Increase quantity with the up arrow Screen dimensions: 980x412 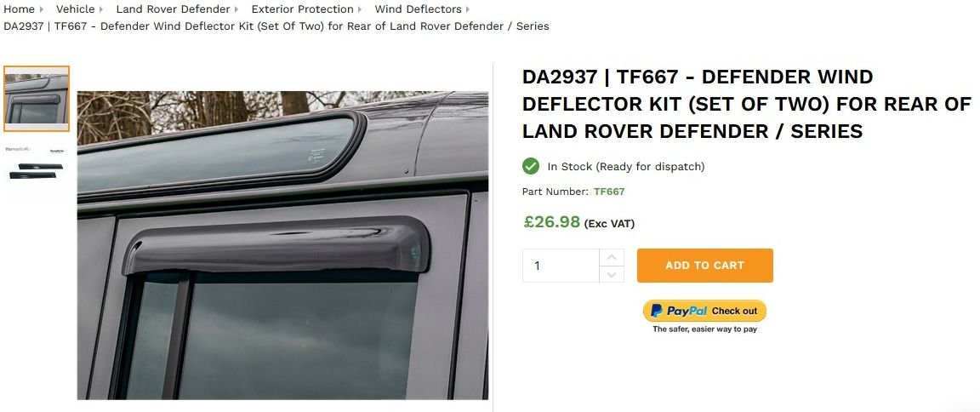pyautogui.click(x=612, y=257)
